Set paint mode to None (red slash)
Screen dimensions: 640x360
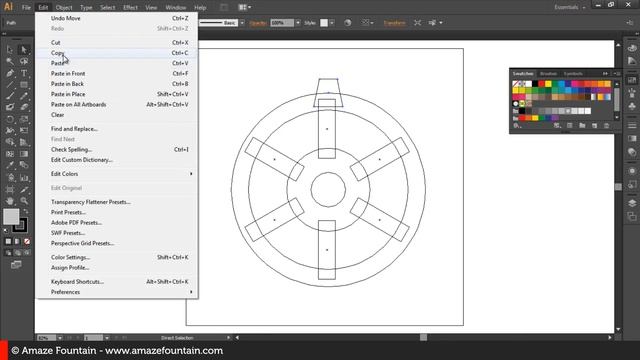click(27, 242)
